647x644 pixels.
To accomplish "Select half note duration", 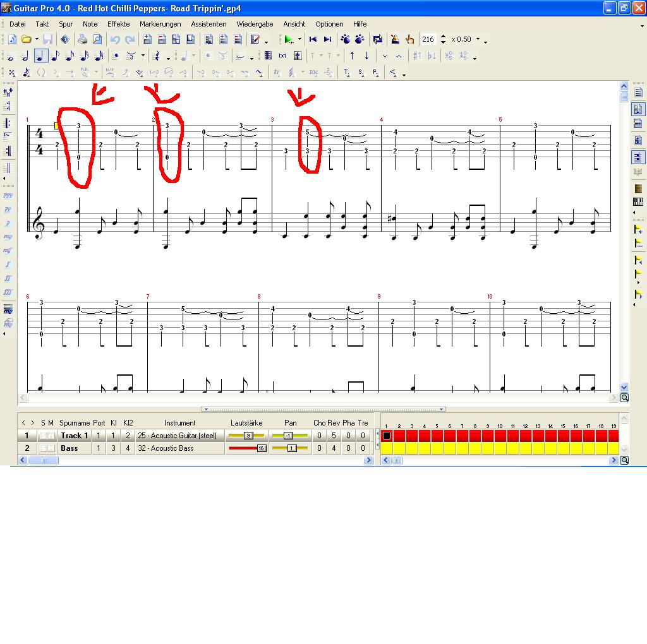I will click(25, 56).
